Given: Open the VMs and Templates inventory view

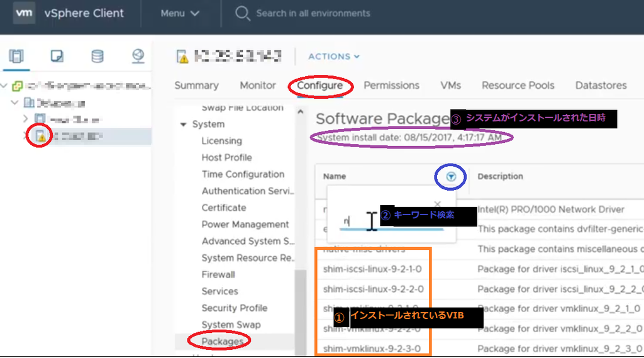Looking at the screenshot, I should pyautogui.click(x=57, y=56).
